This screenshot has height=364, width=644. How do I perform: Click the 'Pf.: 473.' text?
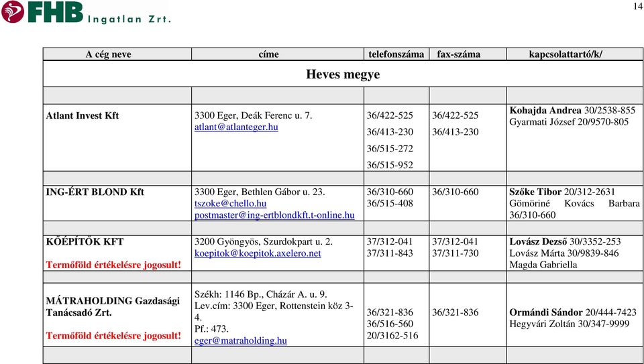(211, 328)
